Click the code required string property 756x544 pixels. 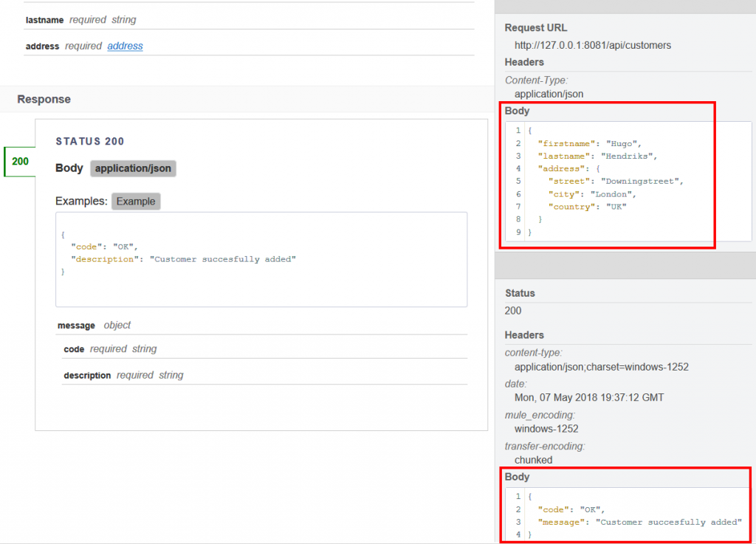[110, 349]
